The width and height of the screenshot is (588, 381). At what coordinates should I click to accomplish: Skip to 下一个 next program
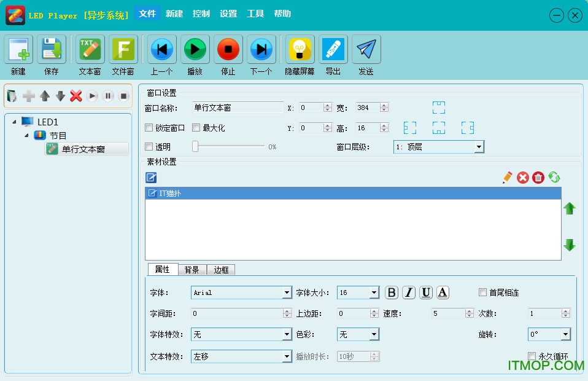tap(261, 49)
